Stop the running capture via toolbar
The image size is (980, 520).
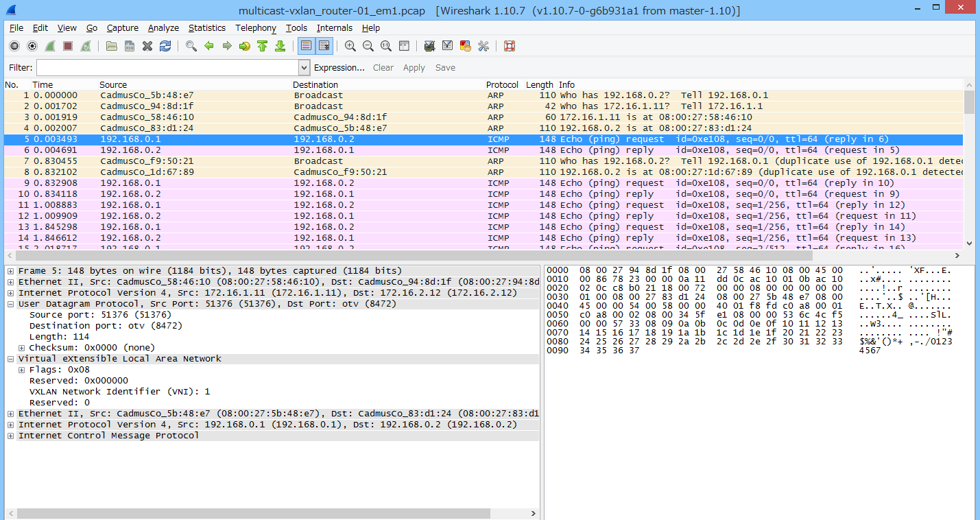(x=68, y=46)
